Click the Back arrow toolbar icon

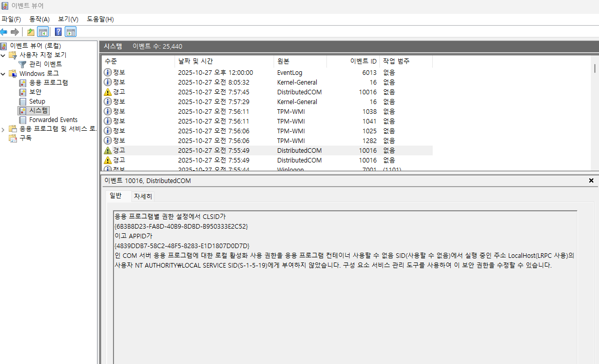(4, 32)
